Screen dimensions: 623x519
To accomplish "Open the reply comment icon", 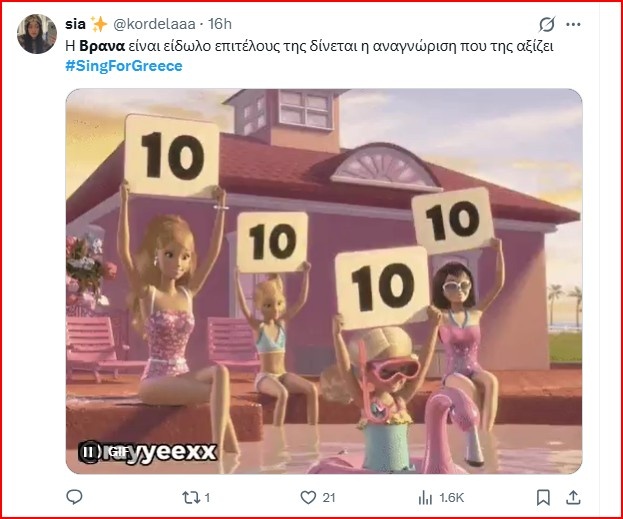I will point(74,497).
